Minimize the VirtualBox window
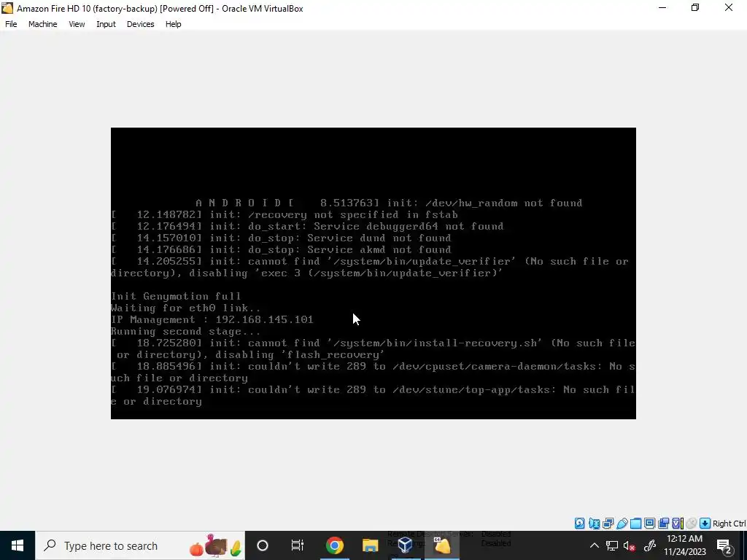This screenshot has width=747, height=560. click(662, 8)
